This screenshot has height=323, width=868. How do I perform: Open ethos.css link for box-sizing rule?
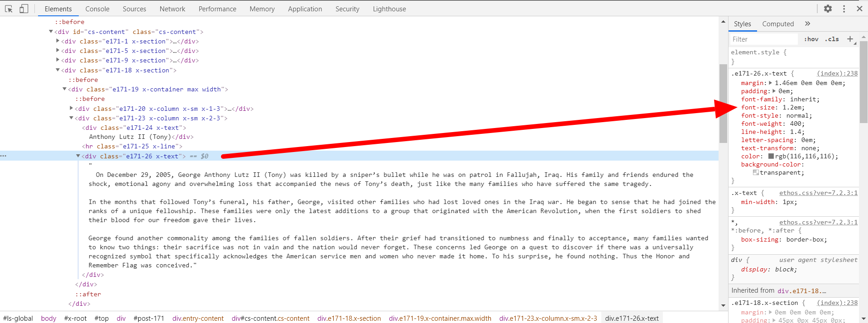point(818,222)
